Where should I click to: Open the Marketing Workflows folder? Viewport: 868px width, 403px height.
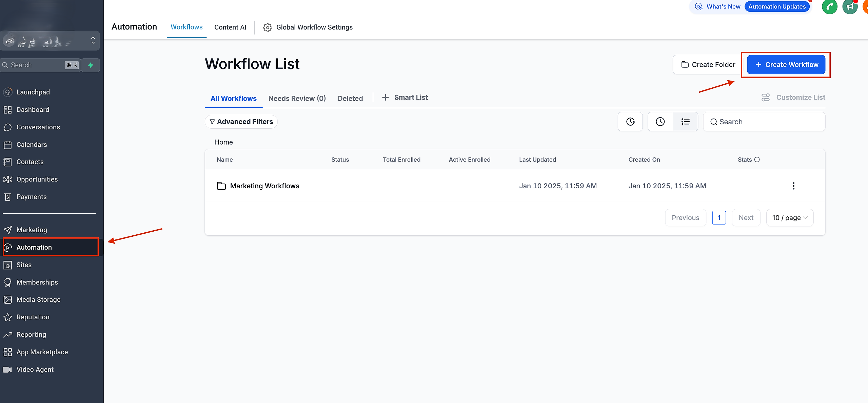[x=264, y=186]
